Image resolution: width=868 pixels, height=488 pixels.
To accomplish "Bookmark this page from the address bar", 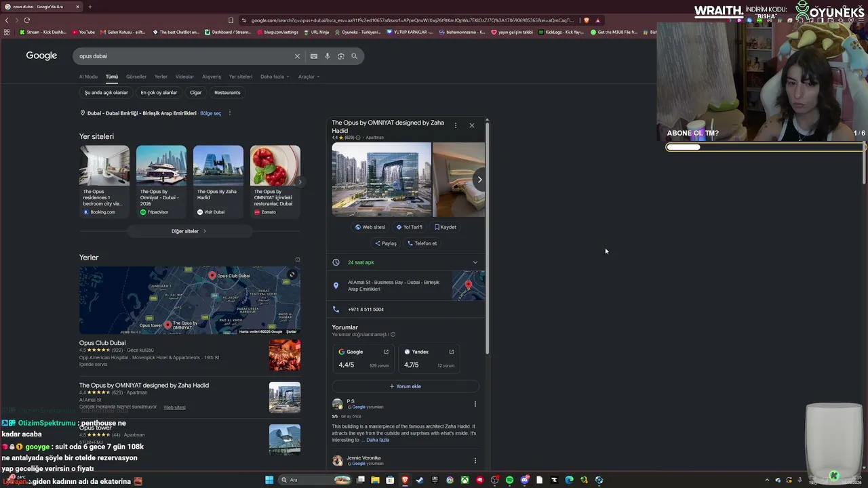I will coord(231,20).
